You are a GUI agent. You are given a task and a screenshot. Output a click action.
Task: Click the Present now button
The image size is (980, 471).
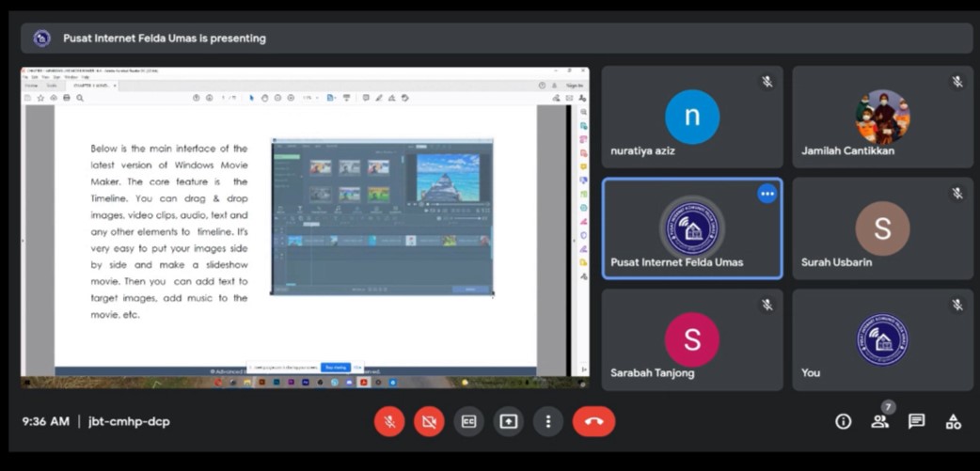(x=509, y=421)
